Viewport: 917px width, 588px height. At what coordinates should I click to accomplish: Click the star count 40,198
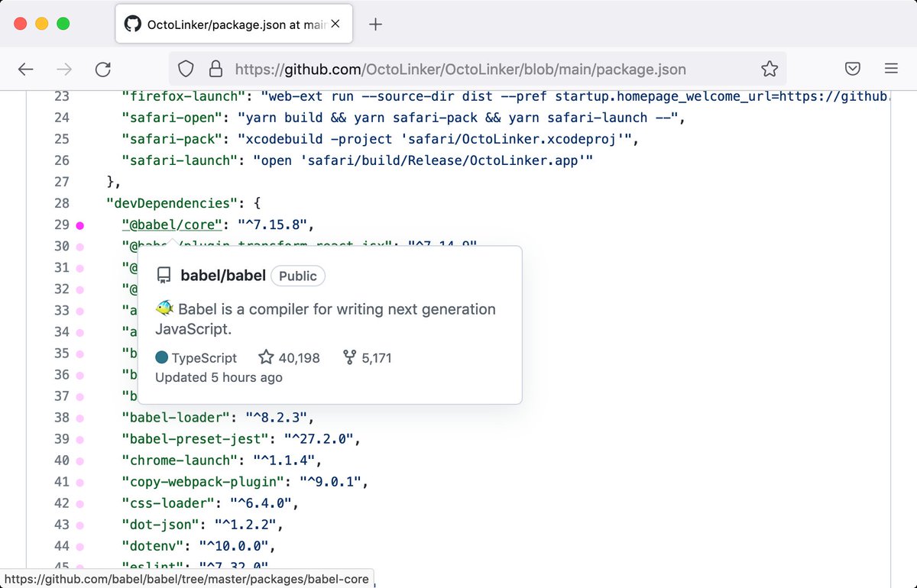290,357
